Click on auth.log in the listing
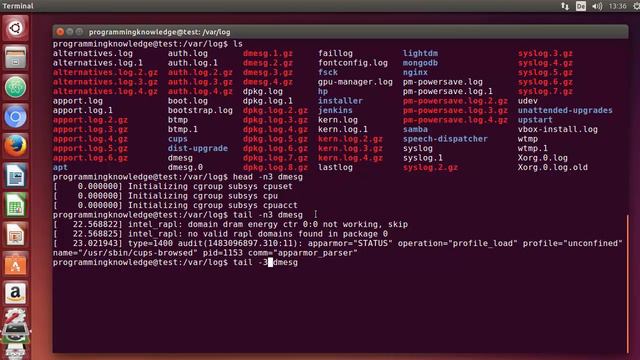This screenshot has height=360, width=640. point(188,53)
